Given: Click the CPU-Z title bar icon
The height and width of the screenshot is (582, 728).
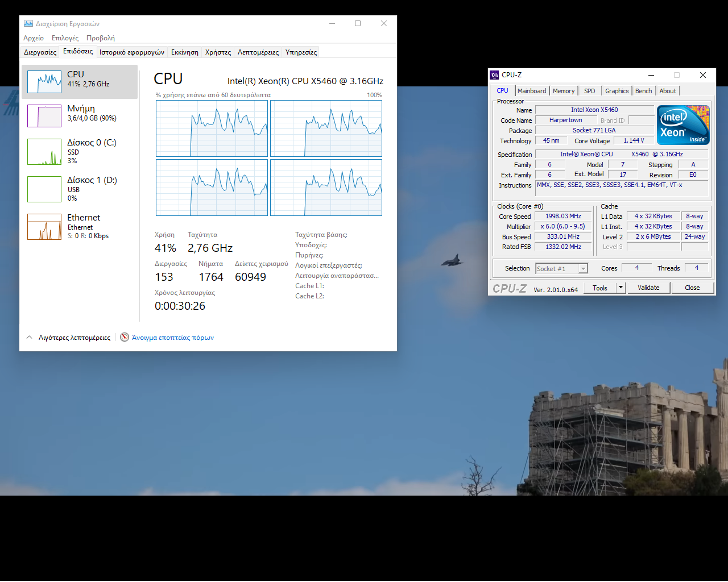Looking at the screenshot, I should [494, 75].
